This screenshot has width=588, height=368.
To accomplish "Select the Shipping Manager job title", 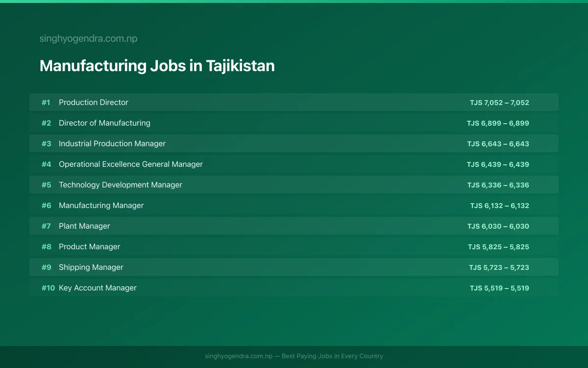I will tap(91, 267).
